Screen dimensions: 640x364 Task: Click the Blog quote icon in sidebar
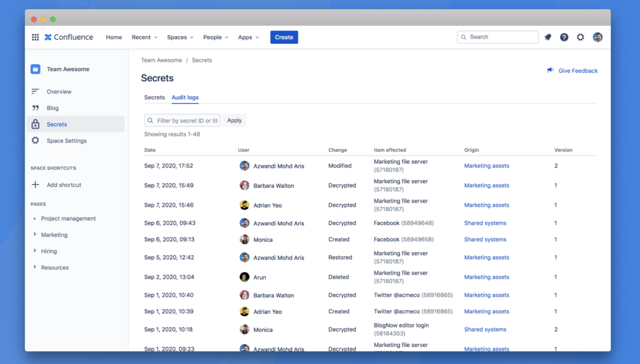[x=36, y=108]
